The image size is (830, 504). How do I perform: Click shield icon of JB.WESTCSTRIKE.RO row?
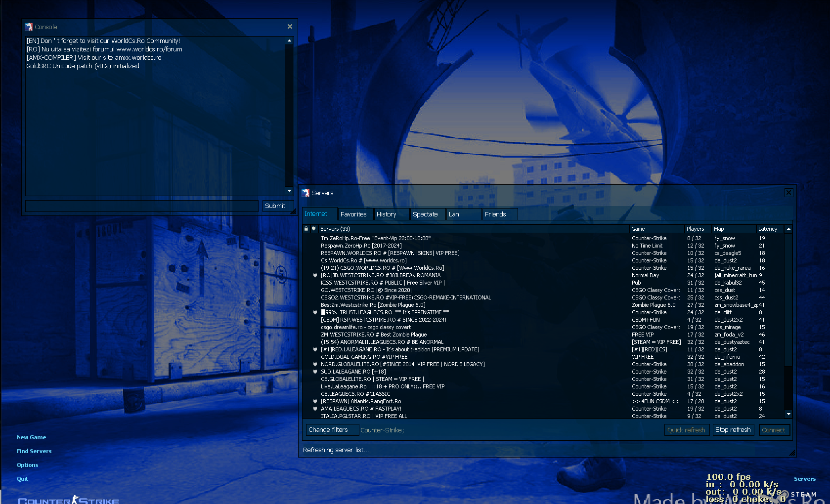315,275
